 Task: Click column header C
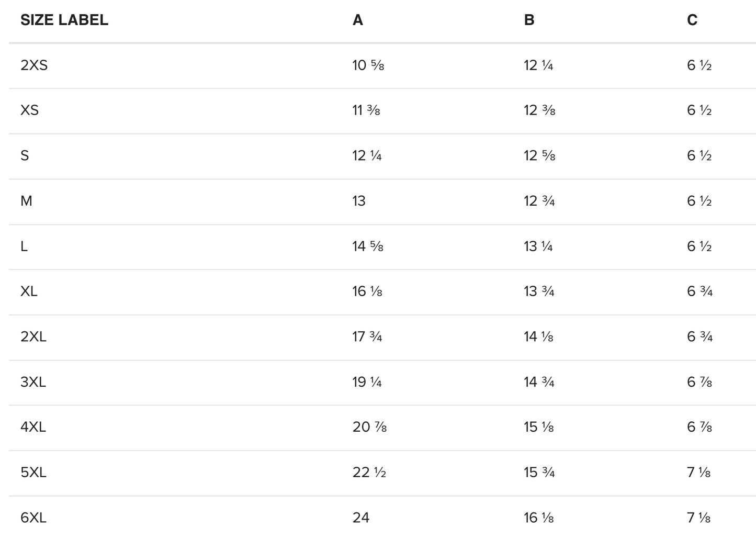[x=692, y=20]
